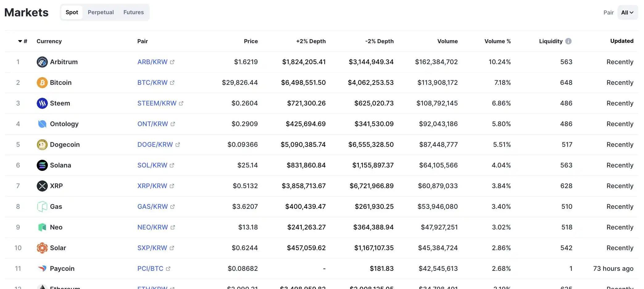Toggle rank sort arrow in # column
Image resolution: width=644 pixels, height=289 pixels.
click(x=20, y=41)
